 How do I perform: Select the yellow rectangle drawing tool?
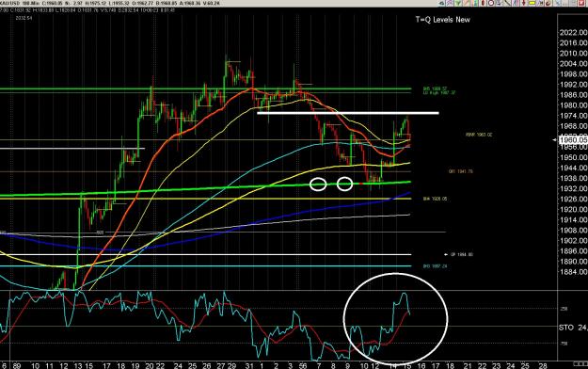pyautogui.click(x=532, y=3)
